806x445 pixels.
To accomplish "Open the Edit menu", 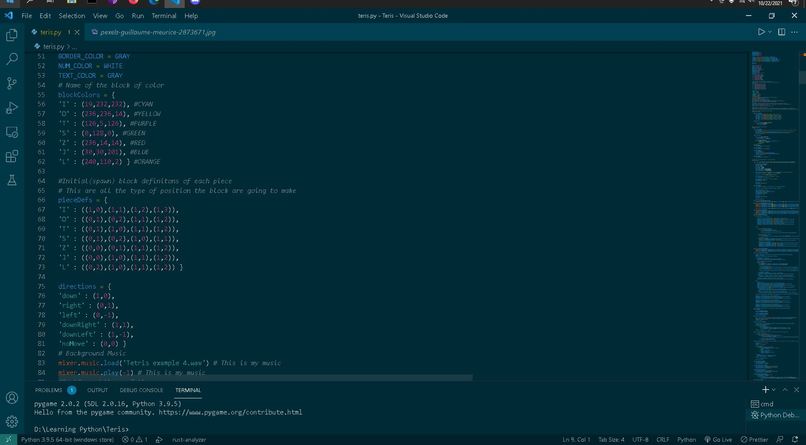I will point(45,16).
